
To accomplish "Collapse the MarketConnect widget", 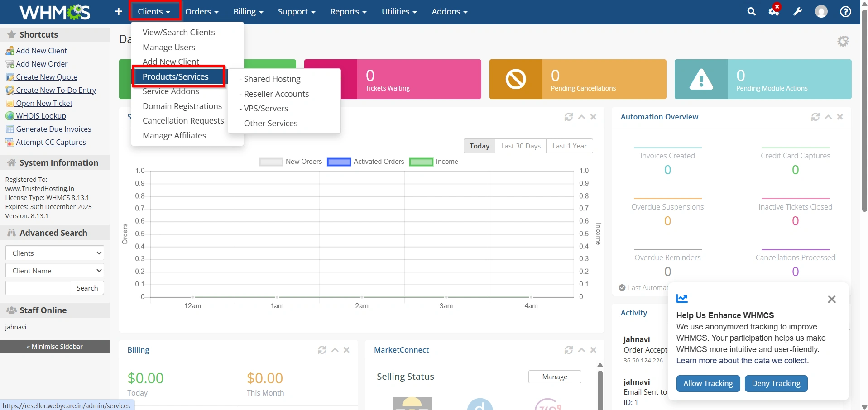I will [x=581, y=350].
